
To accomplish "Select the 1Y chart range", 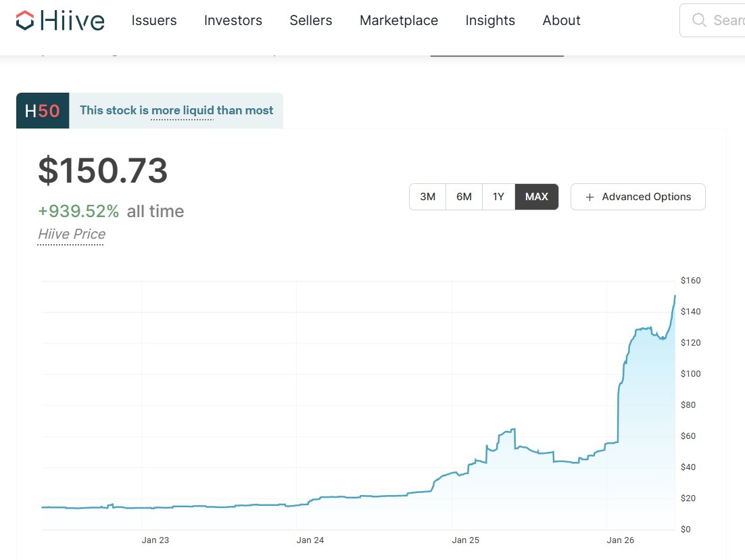I will [498, 197].
